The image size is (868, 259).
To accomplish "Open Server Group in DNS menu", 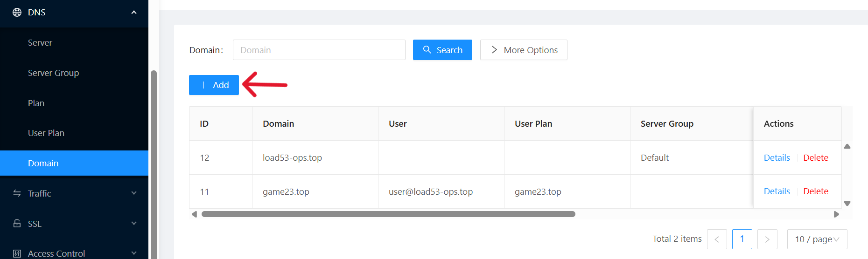I will click(53, 73).
